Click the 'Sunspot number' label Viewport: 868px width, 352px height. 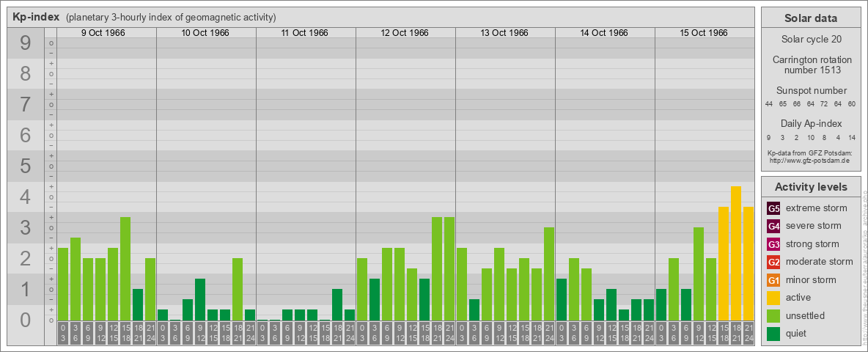pos(811,91)
